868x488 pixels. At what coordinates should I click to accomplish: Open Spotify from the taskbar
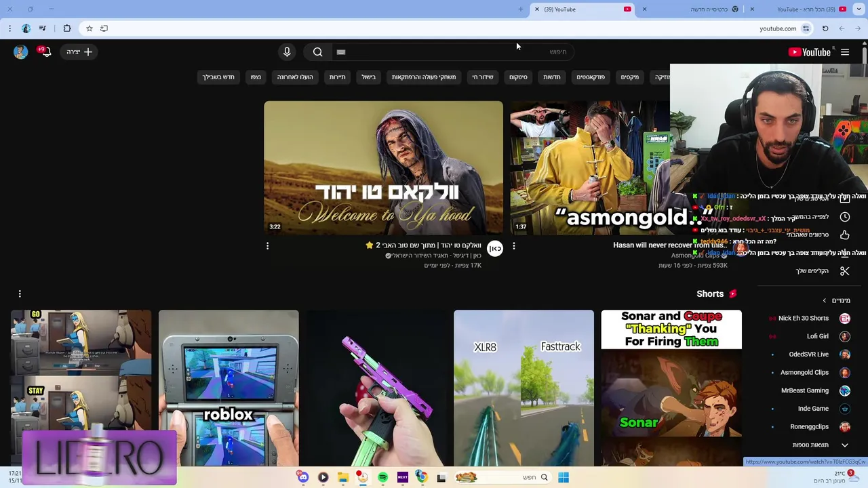[x=383, y=477]
